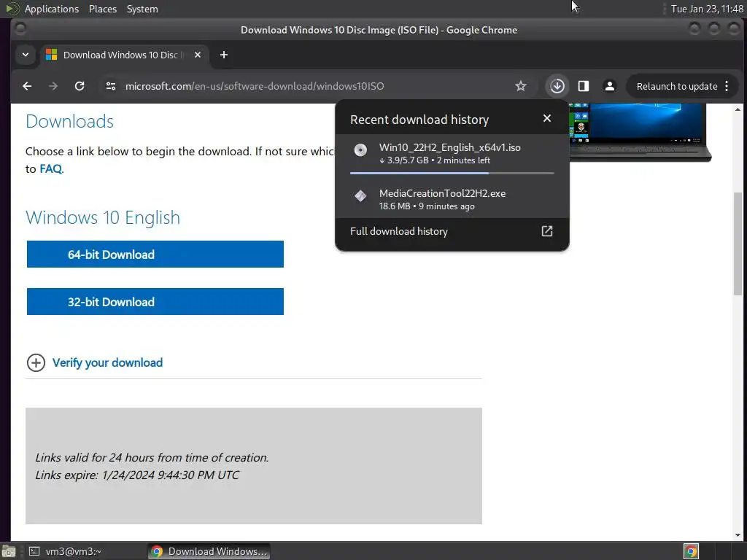
Task: Click "18.6 MB • 9 minutes ago" text
Action: coord(427,206)
